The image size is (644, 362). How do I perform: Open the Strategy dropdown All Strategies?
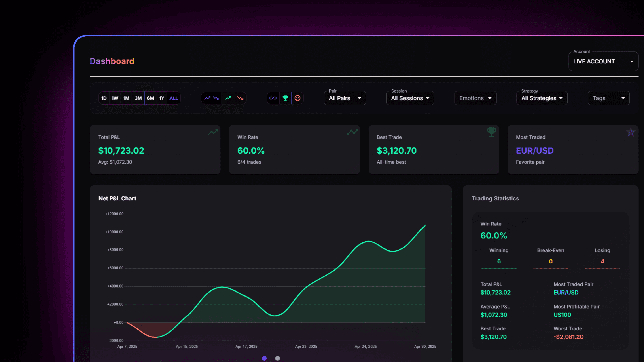pyautogui.click(x=542, y=98)
